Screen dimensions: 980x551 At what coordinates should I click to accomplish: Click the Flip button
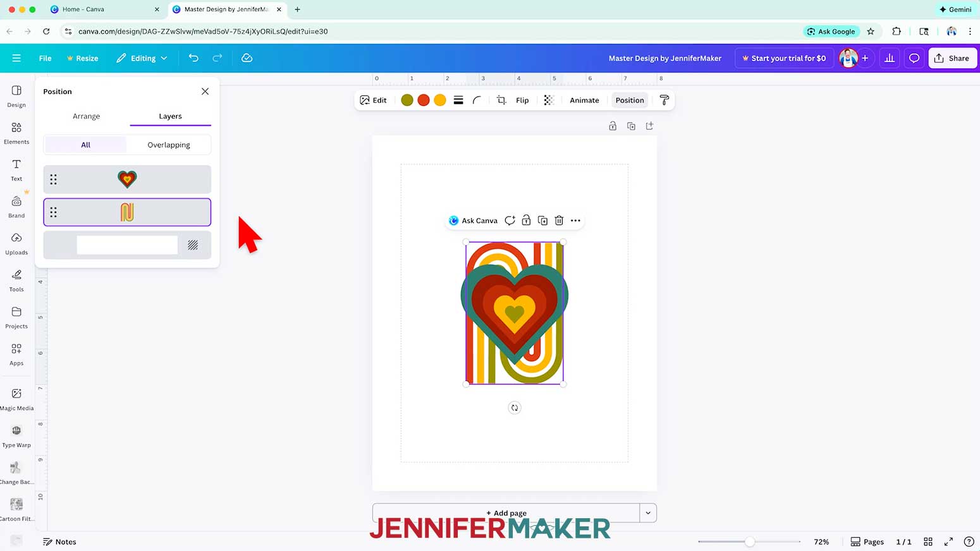point(522,100)
